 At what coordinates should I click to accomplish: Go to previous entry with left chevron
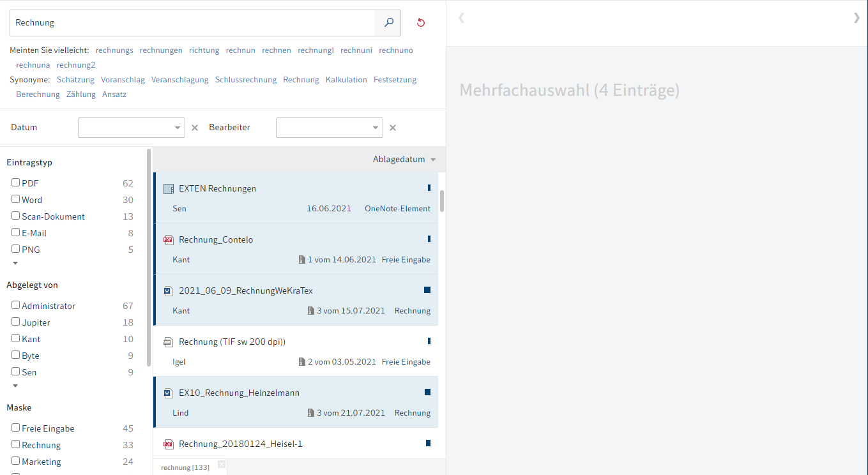coord(461,18)
